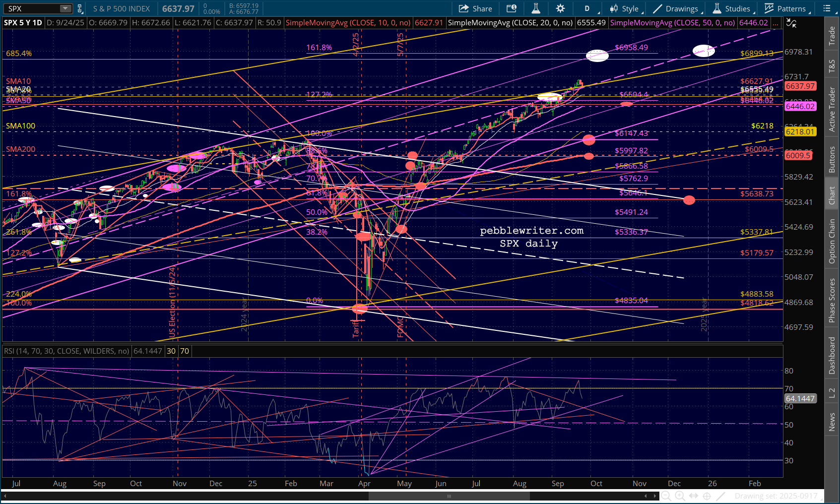Open the symbol link chain icon
The width and height of the screenshot is (840, 504).
(79, 8)
